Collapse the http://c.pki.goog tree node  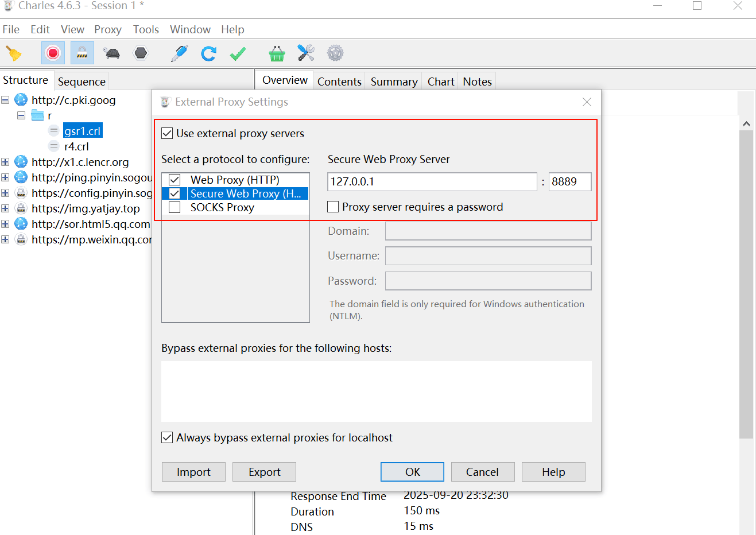pos(5,100)
